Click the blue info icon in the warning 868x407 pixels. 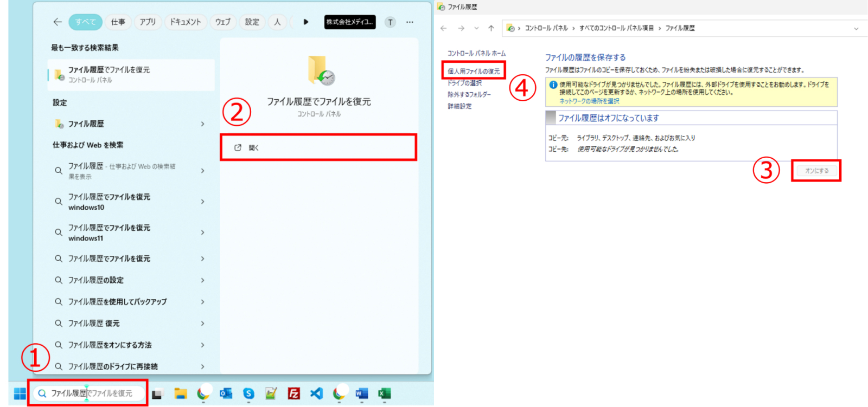pos(553,85)
